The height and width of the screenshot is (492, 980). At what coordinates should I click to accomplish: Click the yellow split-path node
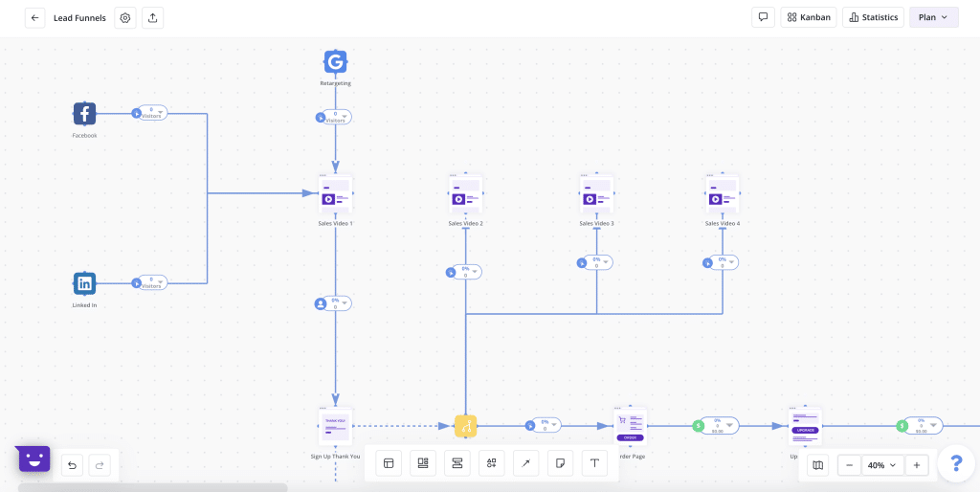coord(466,426)
